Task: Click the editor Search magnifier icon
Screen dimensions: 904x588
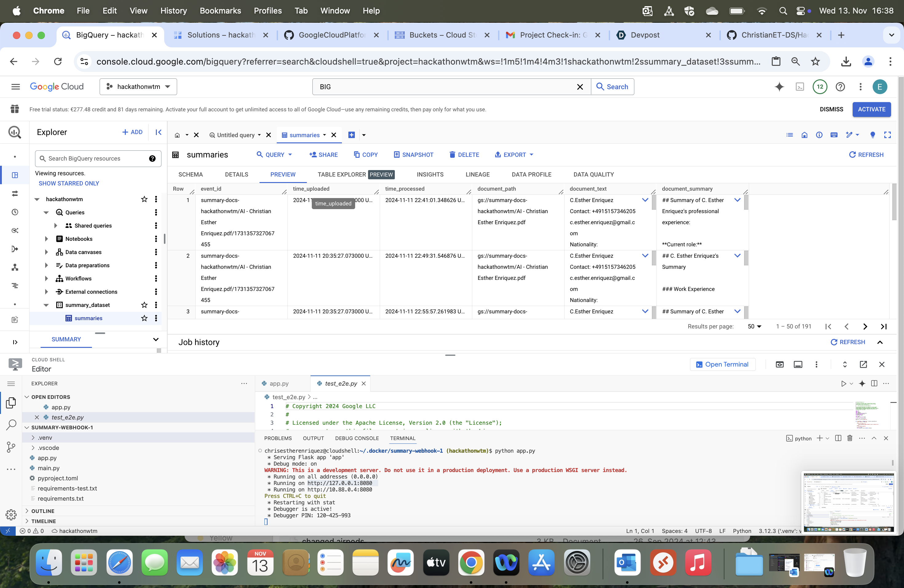Action: click(x=11, y=425)
